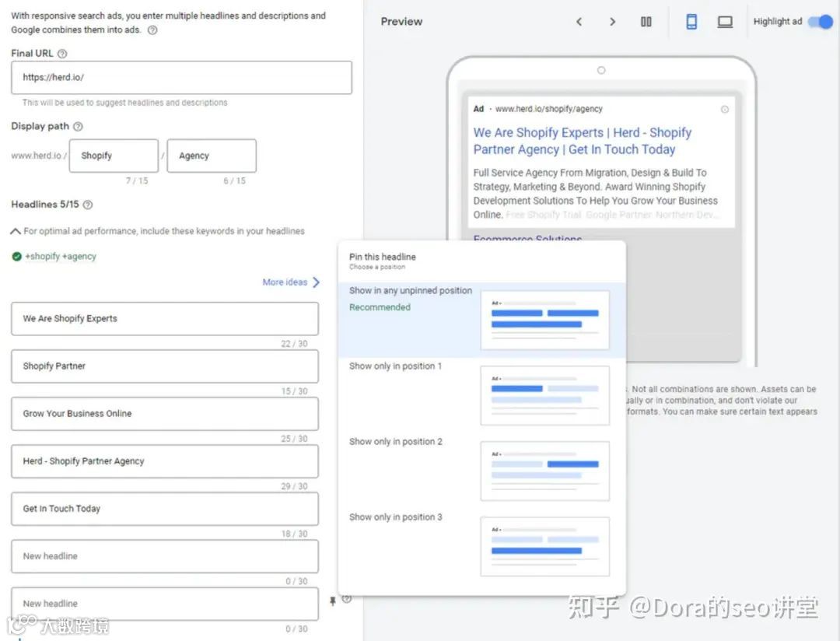
Task: Click the last New headline field
Action: tap(164, 604)
